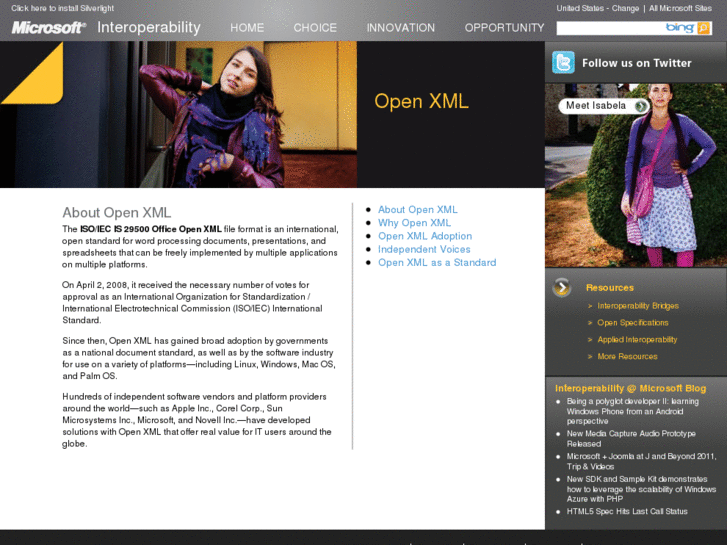Open Applied Interoperability resource
727x545 pixels.
click(637, 340)
